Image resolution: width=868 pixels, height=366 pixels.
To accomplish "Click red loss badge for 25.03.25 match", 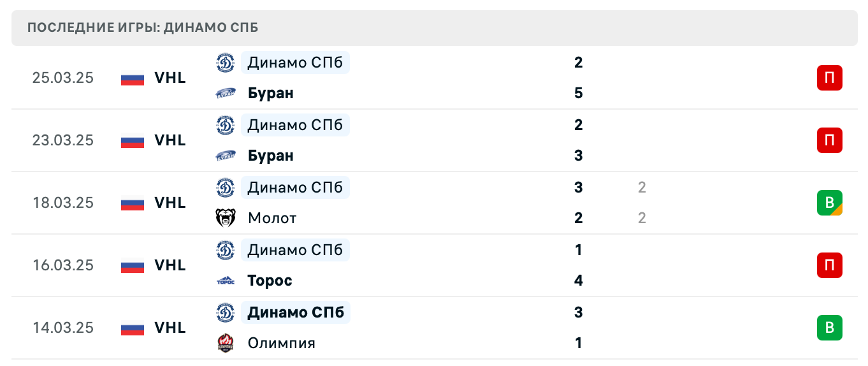I will 829,78.
